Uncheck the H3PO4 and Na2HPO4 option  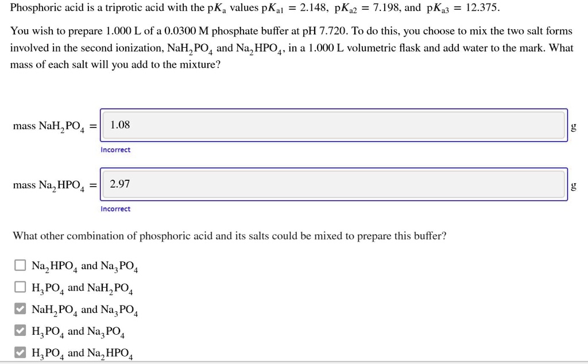(x=20, y=351)
